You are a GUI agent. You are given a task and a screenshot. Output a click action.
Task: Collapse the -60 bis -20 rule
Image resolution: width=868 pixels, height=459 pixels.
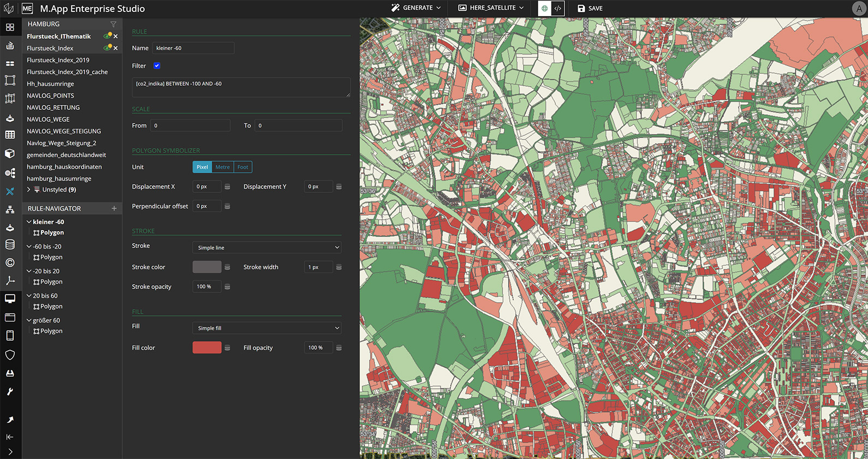(x=29, y=246)
